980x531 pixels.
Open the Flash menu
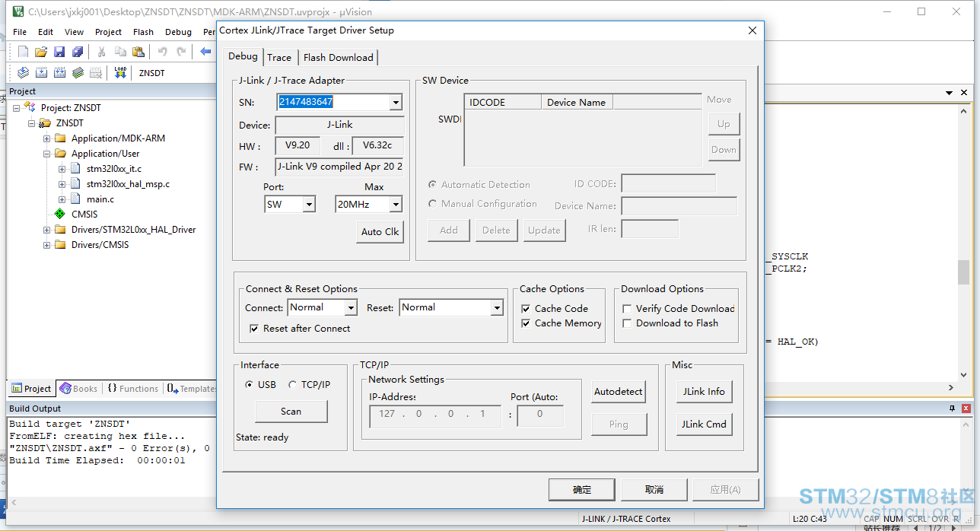143,32
